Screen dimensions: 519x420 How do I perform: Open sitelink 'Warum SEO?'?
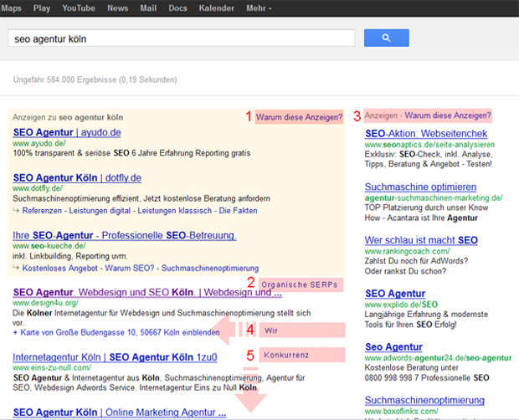coord(130,268)
